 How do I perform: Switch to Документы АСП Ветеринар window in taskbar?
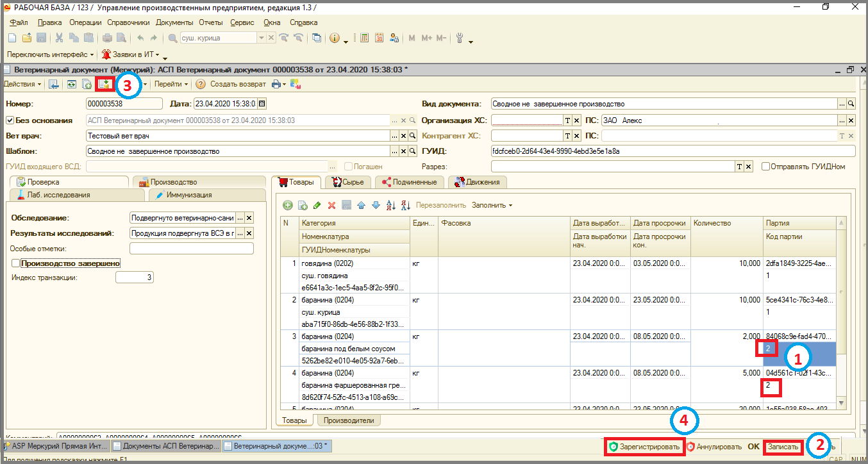coord(166,446)
